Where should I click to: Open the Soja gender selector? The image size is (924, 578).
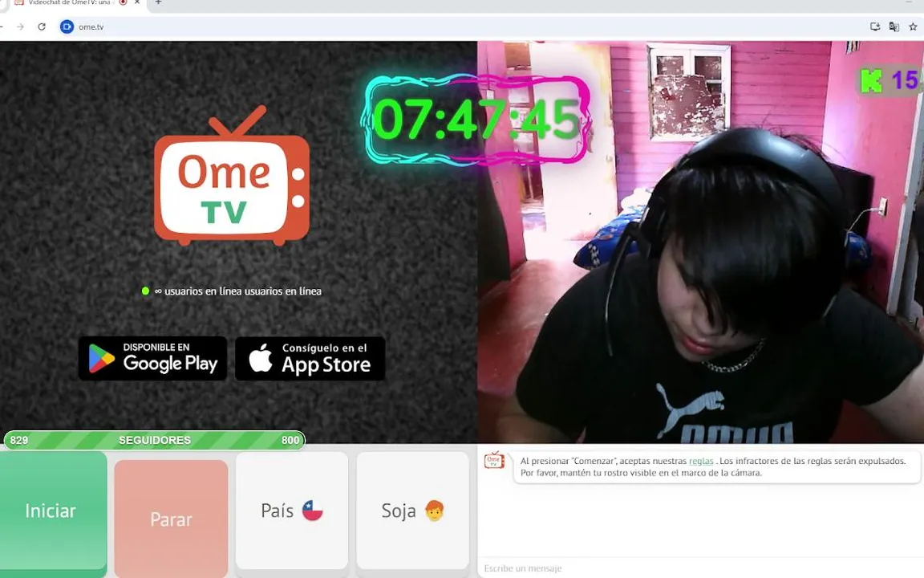(412, 511)
